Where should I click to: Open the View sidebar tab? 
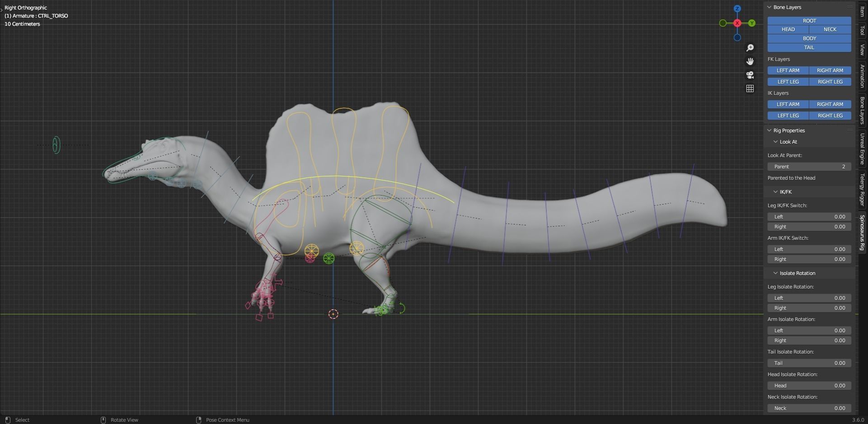click(x=862, y=50)
